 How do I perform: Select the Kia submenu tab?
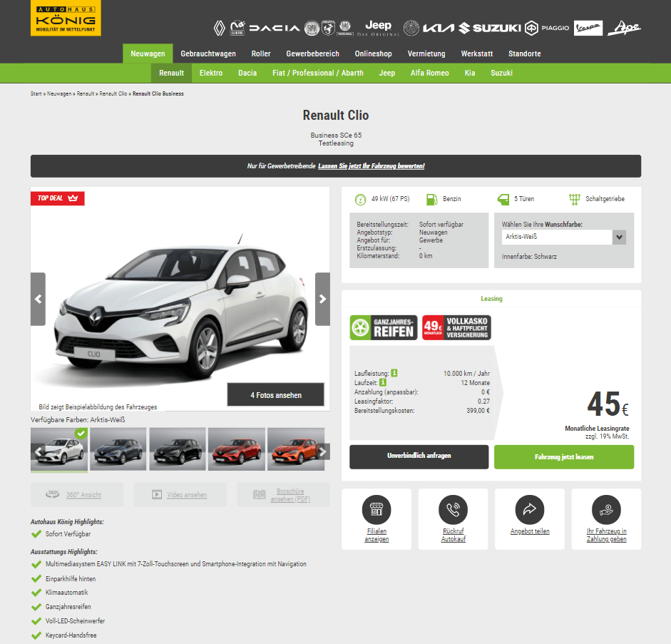point(470,73)
